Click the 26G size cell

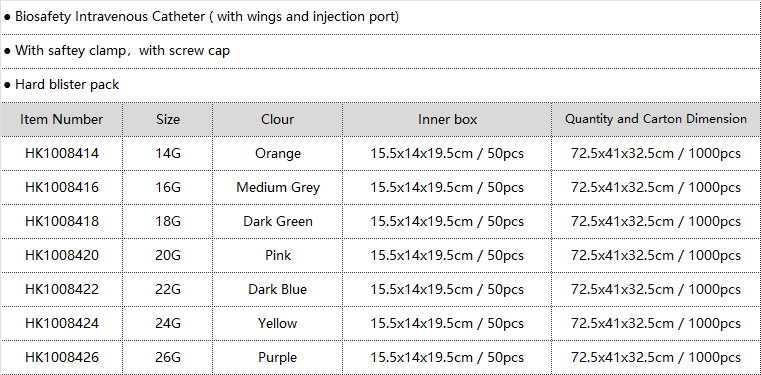point(168,357)
